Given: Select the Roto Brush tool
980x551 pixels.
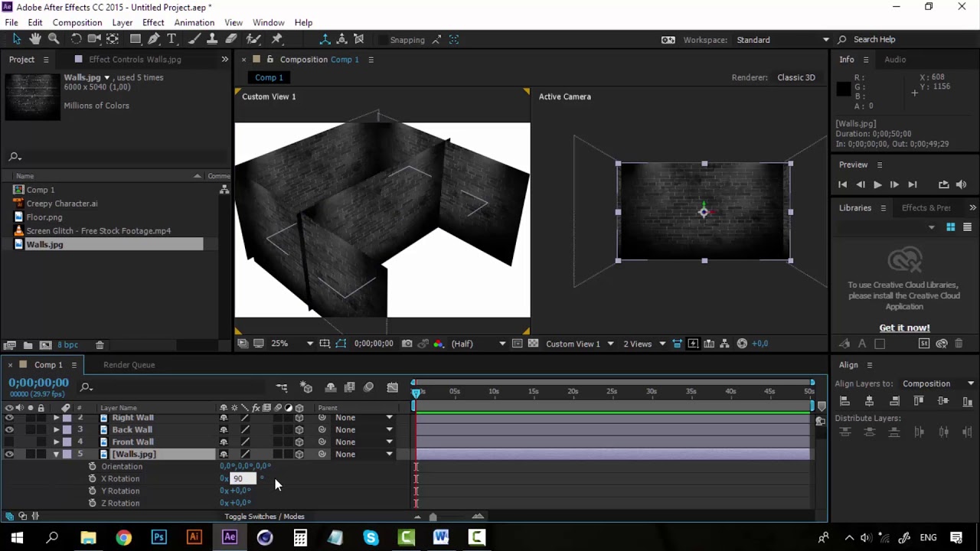Looking at the screenshot, I should point(255,39).
